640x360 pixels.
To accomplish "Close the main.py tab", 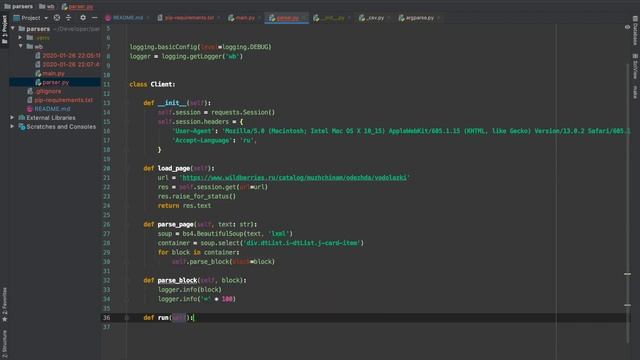I will (259, 18).
